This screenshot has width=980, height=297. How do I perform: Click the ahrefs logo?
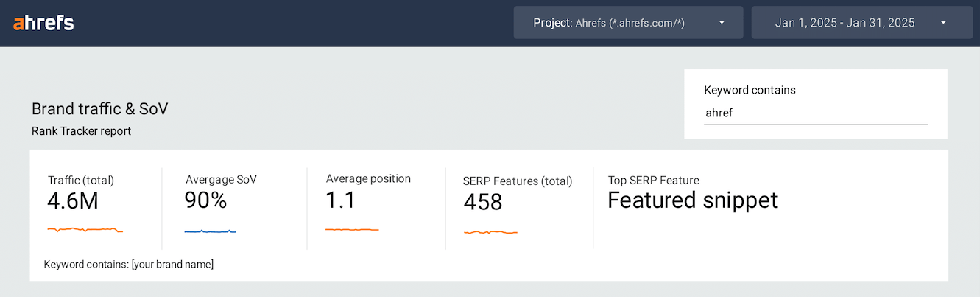point(43,23)
